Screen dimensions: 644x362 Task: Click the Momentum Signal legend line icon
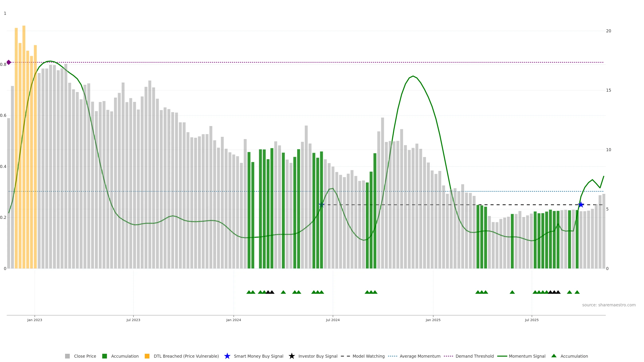click(x=502, y=356)
